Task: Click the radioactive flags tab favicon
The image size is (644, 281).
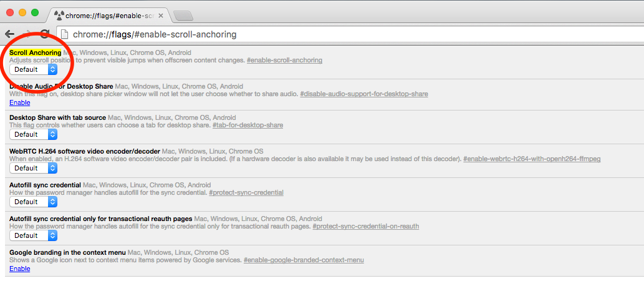Action: coord(59,16)
